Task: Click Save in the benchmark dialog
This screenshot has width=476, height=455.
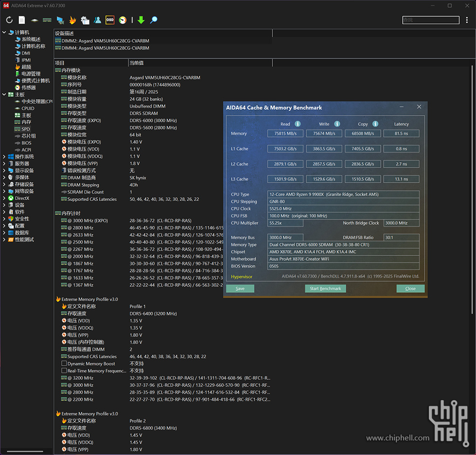Action: pos(240,288)
